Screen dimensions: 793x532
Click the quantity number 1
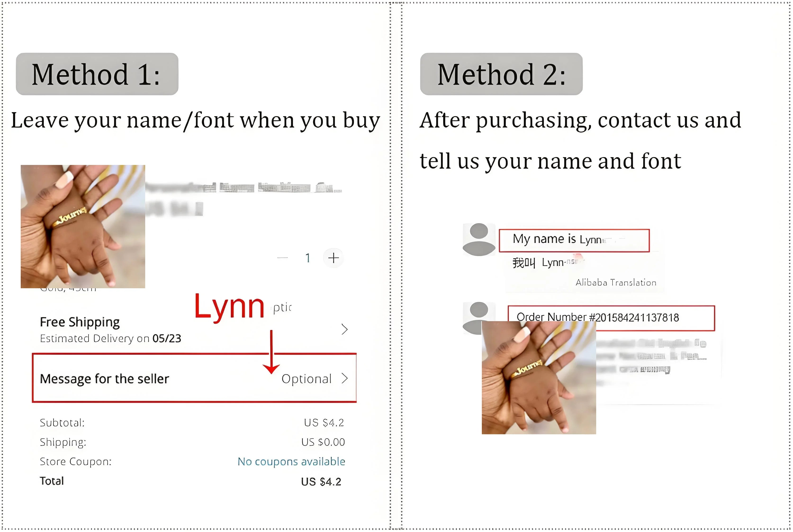coord(307,258)
